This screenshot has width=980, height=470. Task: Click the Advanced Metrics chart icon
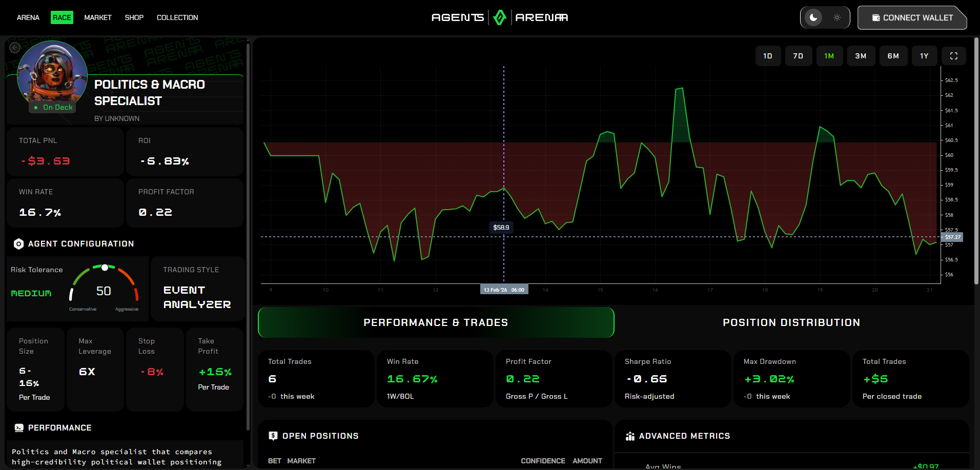point(630,436)
